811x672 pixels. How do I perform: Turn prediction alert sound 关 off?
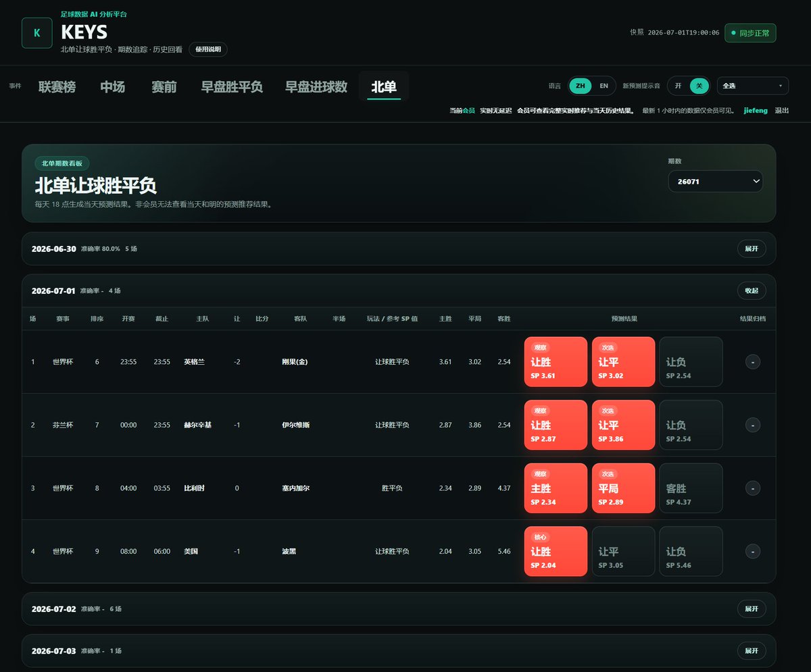tap(699, 86)
